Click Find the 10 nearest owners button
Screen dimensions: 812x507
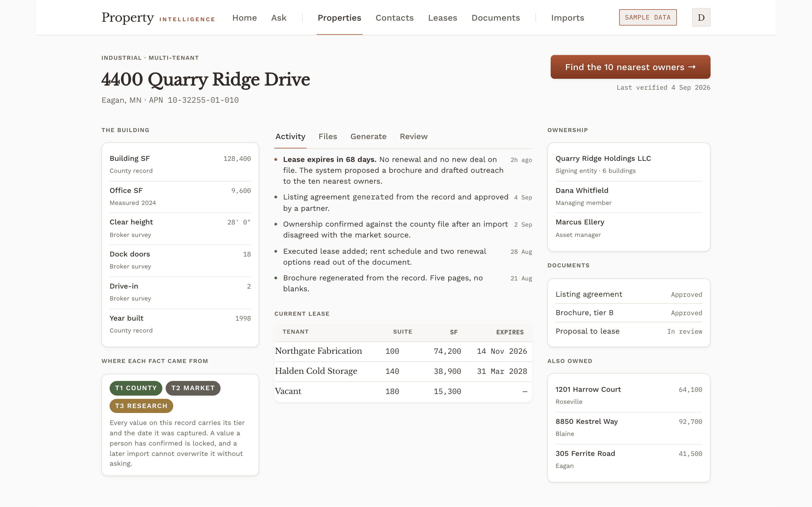(x=630, y=67)
